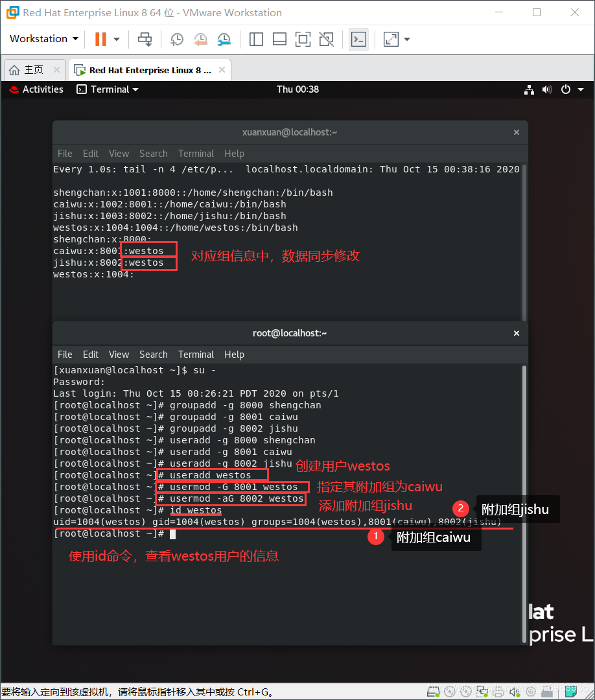The image size is (595, 700).
Task: Expand the GNOME system menu arrow
Action: 581,89
